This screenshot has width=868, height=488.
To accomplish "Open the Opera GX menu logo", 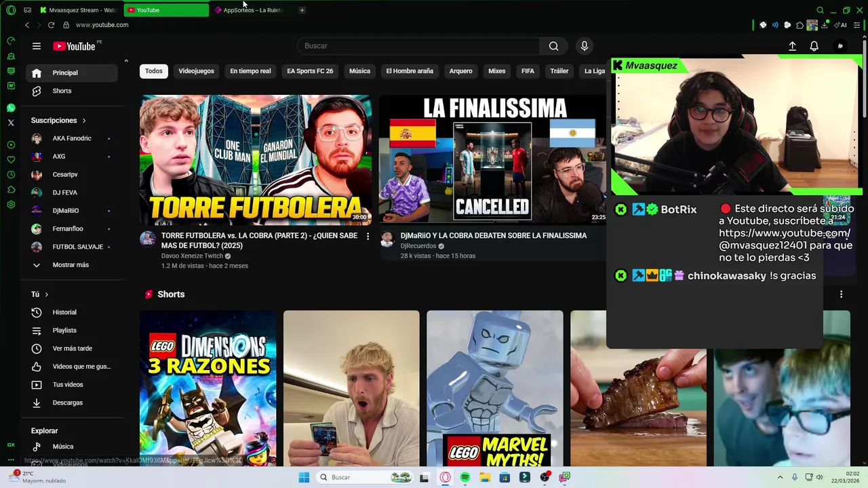I will coord(11,10).
